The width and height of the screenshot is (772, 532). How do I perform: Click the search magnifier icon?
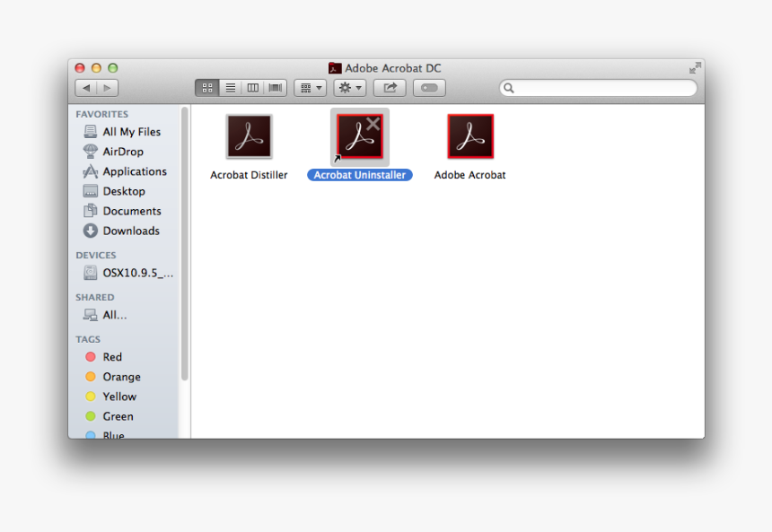coord(509,88)
